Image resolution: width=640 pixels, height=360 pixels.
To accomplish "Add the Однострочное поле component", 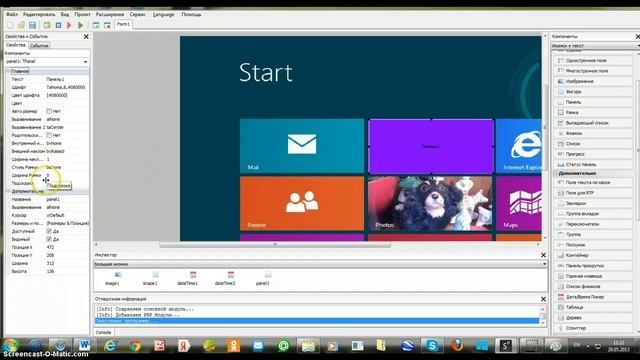I will 593,60.
